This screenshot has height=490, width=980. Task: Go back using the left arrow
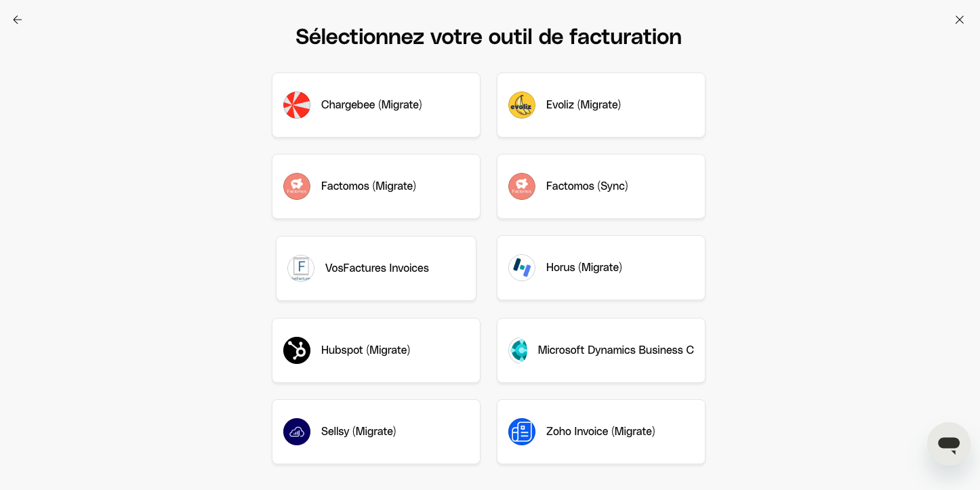[x=18, y=20]
